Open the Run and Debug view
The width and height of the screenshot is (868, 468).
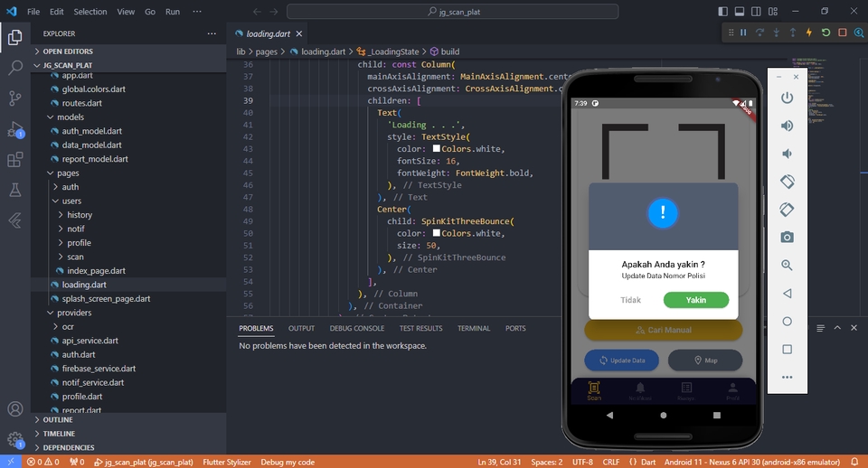click(15, 129)
